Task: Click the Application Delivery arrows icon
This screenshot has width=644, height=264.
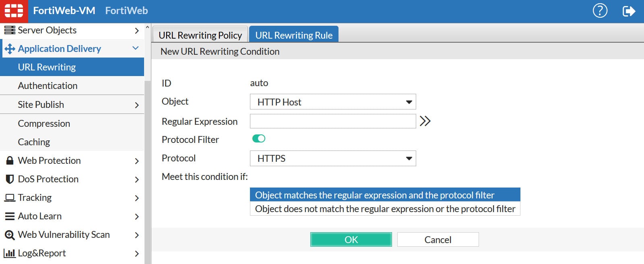Action: click(x=10, y=49)
